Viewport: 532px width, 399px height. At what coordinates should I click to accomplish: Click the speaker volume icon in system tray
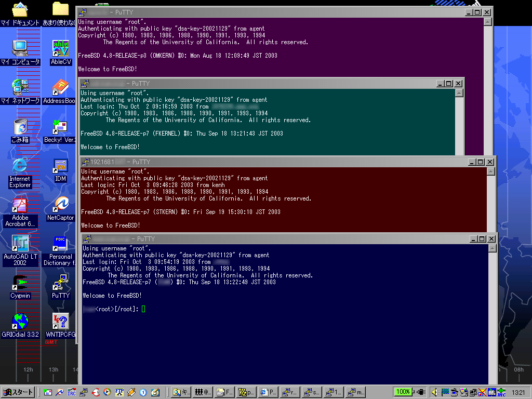click(x=435, y=392)
